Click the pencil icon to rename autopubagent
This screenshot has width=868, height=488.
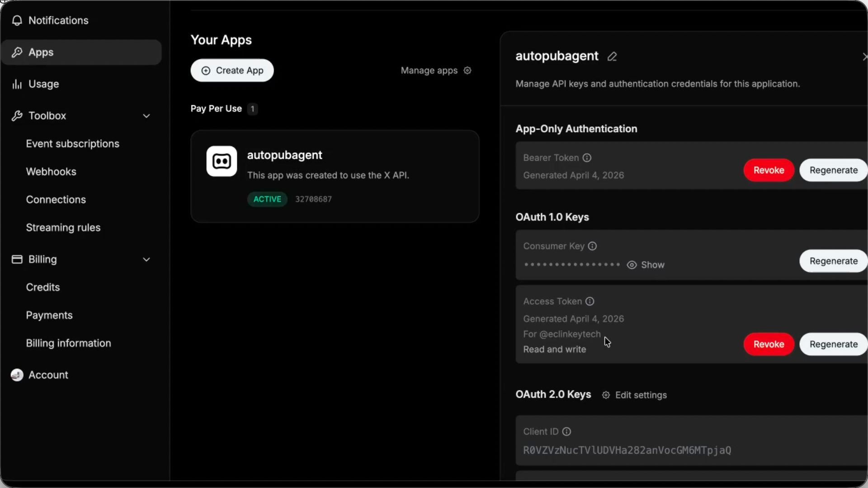click(x=612, y=56)
